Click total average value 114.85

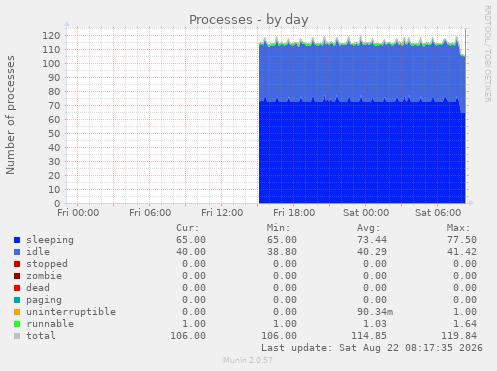[x=369, y=336]
